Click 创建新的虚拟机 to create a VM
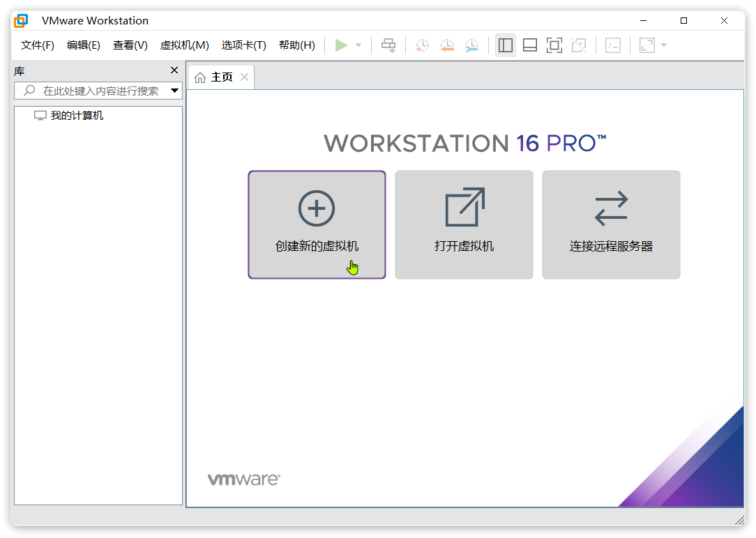This screenshot has width=756, height=538. pos(317,224)
